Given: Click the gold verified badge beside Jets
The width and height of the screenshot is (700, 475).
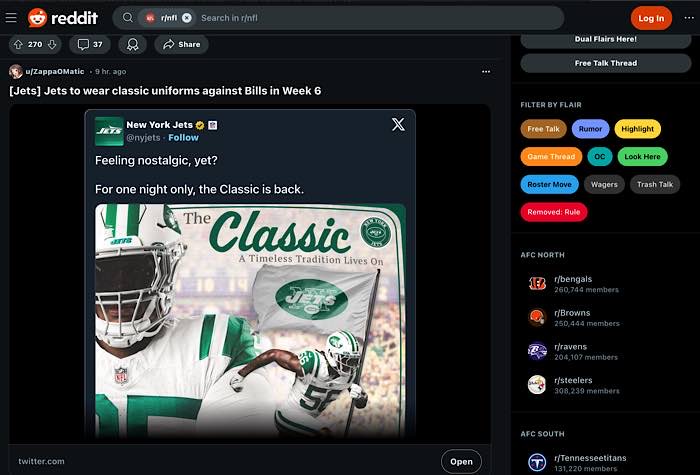Looking at the screenshot, I should coord(200,125).
